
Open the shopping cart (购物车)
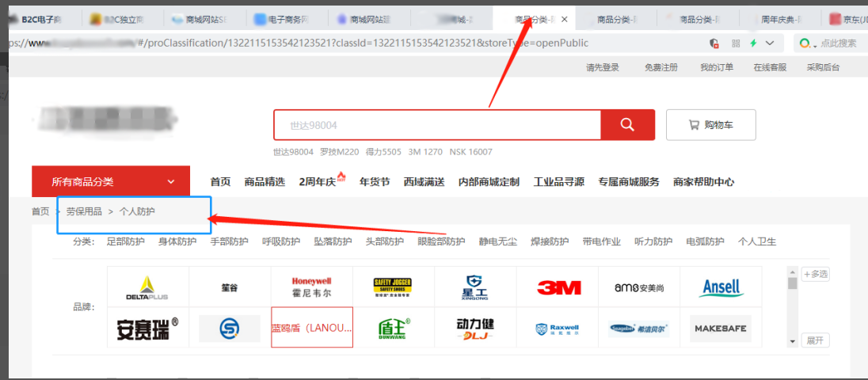(x=710, y=125)
